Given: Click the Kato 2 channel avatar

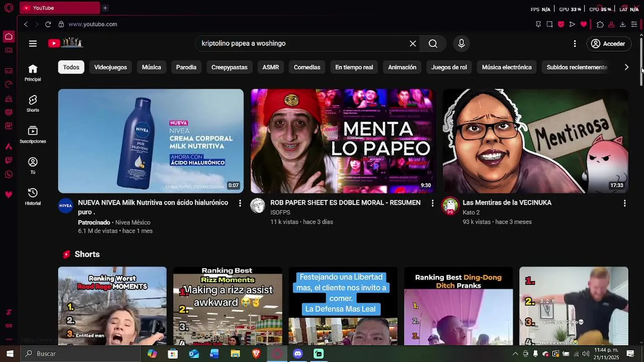Looking at the screenshot, I should [450, 206].
